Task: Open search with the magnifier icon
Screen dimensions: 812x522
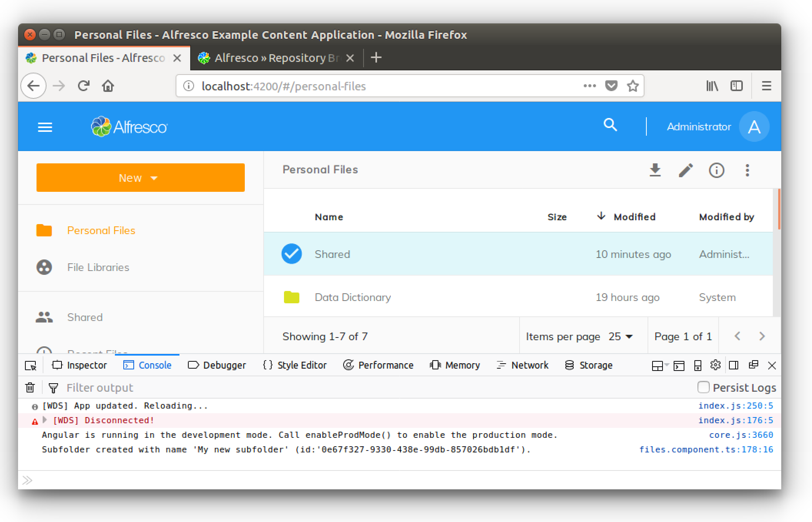Action: [x=610, y=125]
